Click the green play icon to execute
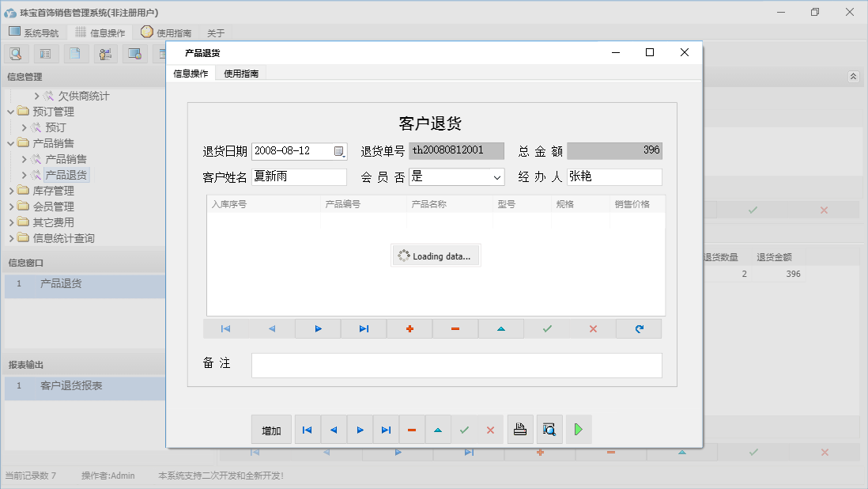Screen dimensions: 868x489 [578, 430]
